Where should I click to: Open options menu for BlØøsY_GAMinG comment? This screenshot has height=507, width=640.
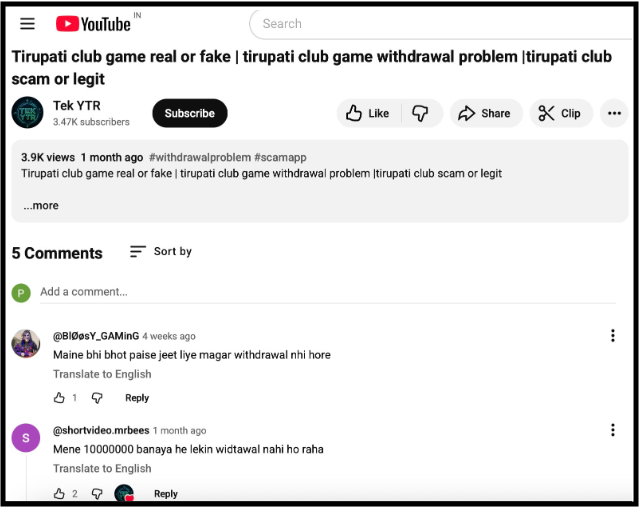pos(613,336)
